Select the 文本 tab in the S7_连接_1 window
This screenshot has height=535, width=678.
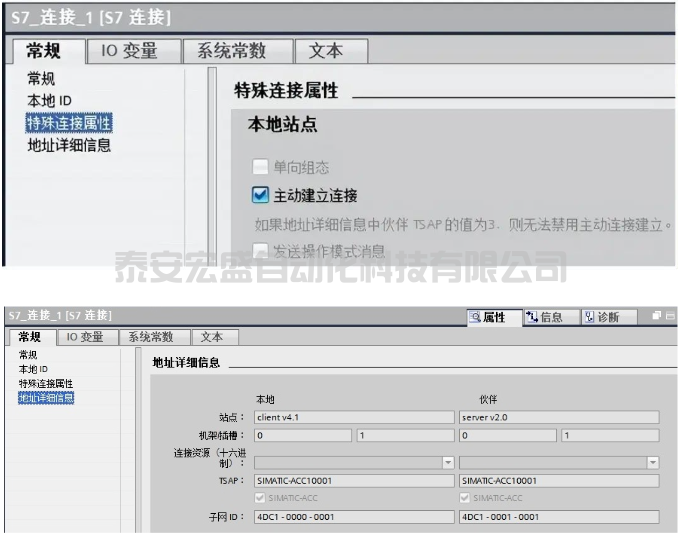coord(325,51)
